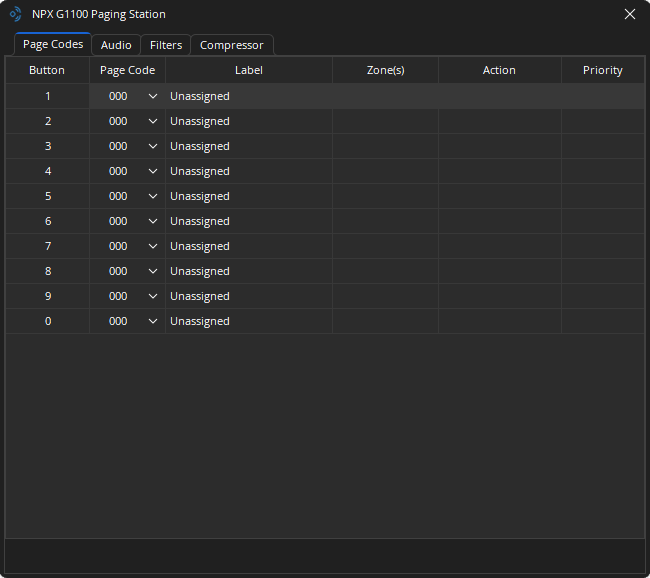Open the Filters tab
This screenshot has height=578, width=650.
coord(166,45)
